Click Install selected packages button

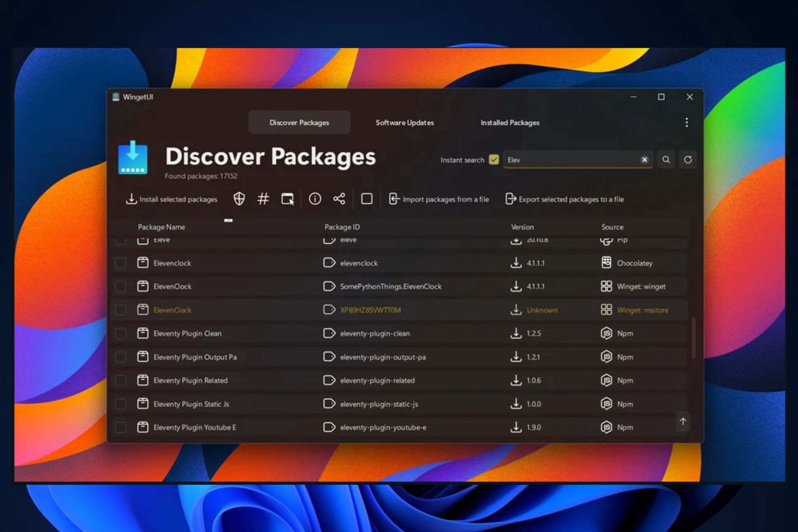(x=172, y=199)
